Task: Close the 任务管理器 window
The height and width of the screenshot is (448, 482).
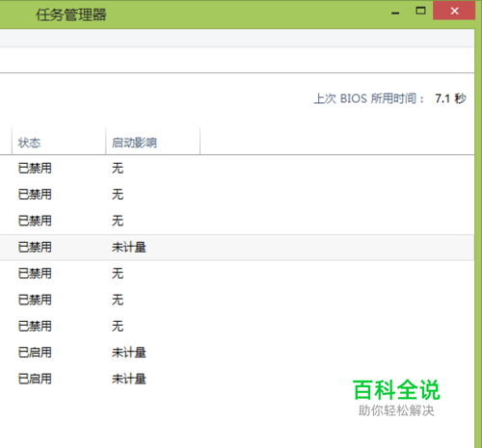Action: pyautogui.click(x=454, y=11)
